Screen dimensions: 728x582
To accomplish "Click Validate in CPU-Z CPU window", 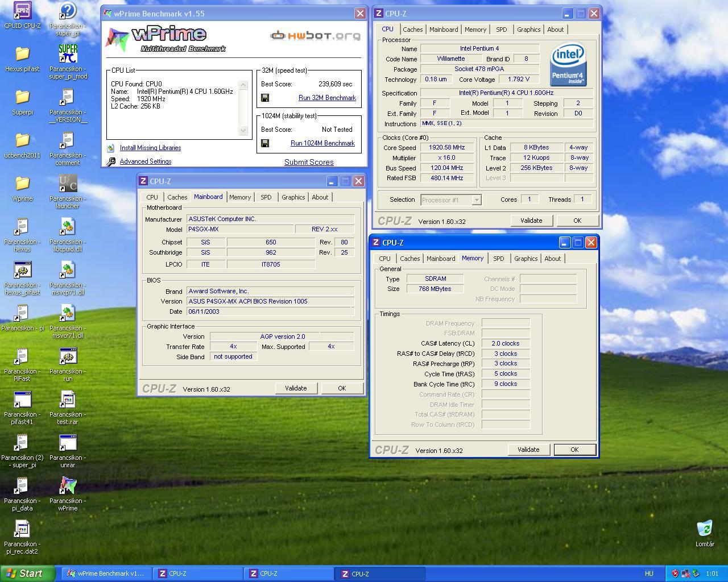I will (x=531, y=221).
